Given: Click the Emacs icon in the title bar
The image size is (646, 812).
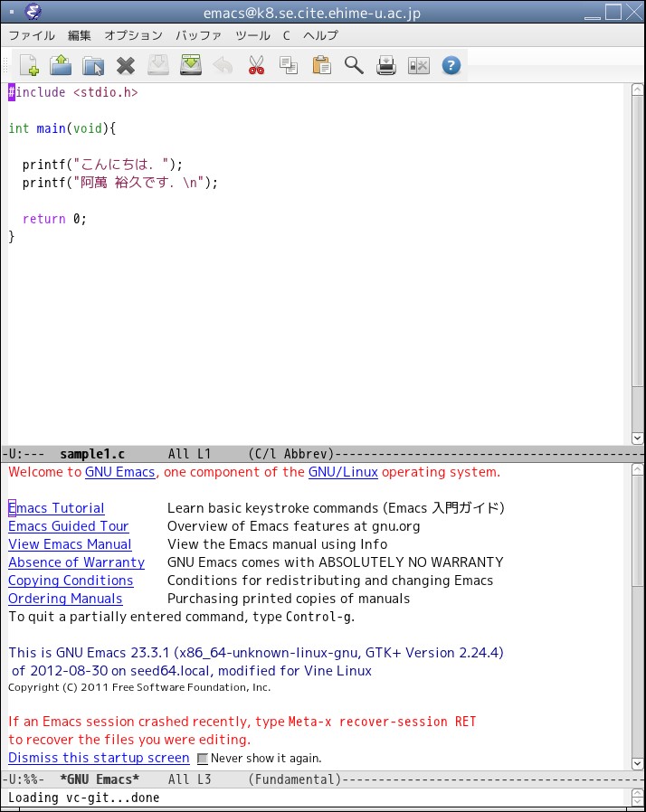Looking at the screenshot, I should tap(33, 11).
